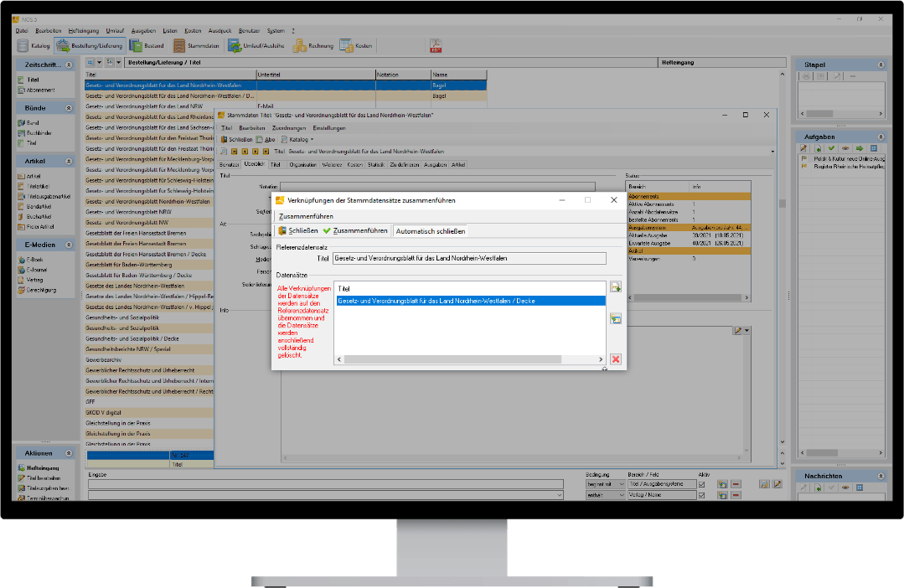
Task: Click the red X delete record icon
Action: tap(616, 359)
